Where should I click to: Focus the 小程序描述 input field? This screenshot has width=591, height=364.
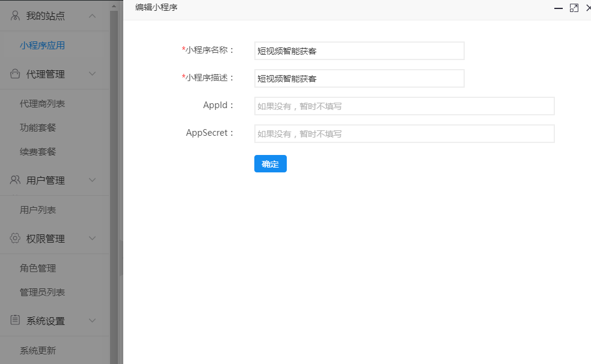pos(359,78)
